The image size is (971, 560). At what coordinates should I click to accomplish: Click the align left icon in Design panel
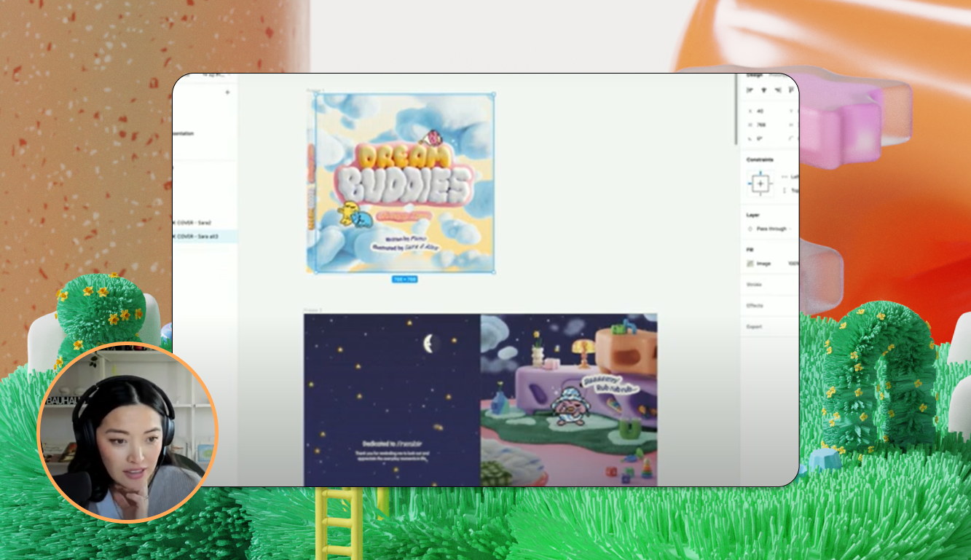point(750,90)
